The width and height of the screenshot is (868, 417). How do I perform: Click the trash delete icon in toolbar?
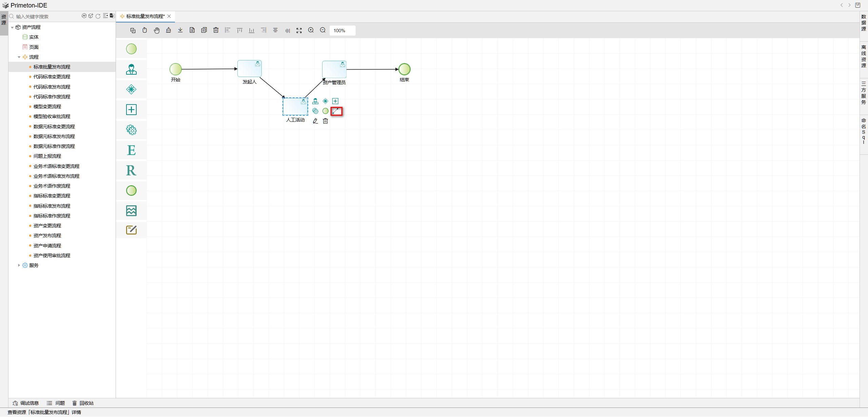coord(216,31)
